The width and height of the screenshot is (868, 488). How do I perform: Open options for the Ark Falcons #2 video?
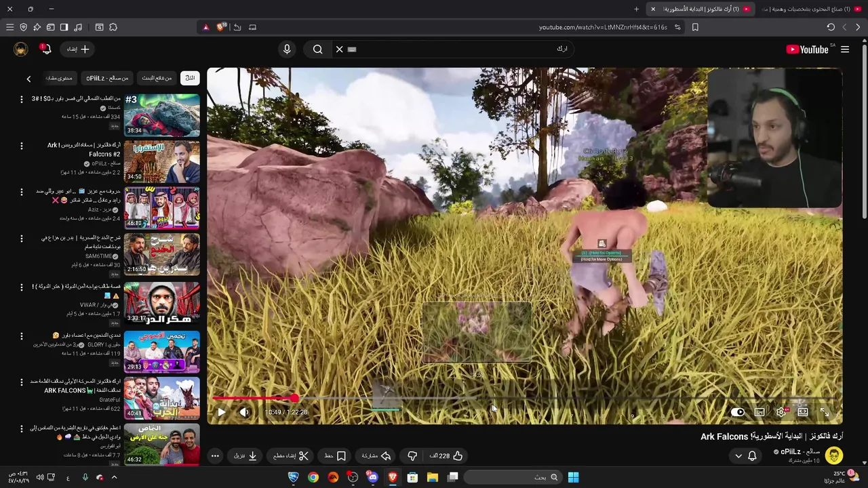point(21,146)
